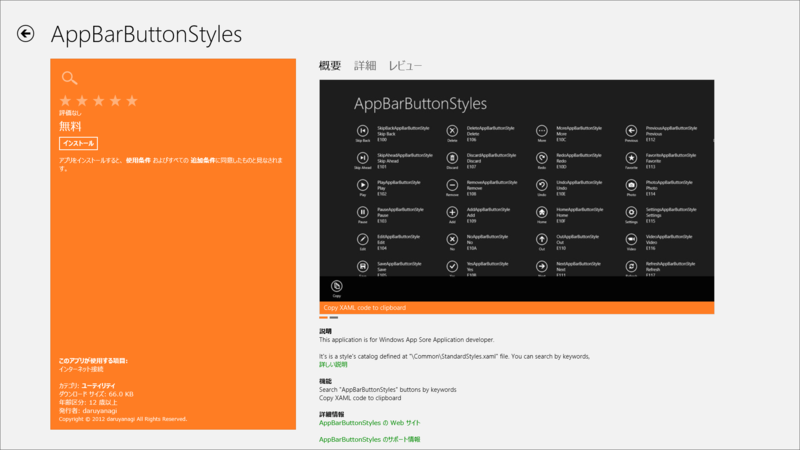Click the Video camera icon in preview
Viewport: 800px width, 450px height.
[631, 239]
